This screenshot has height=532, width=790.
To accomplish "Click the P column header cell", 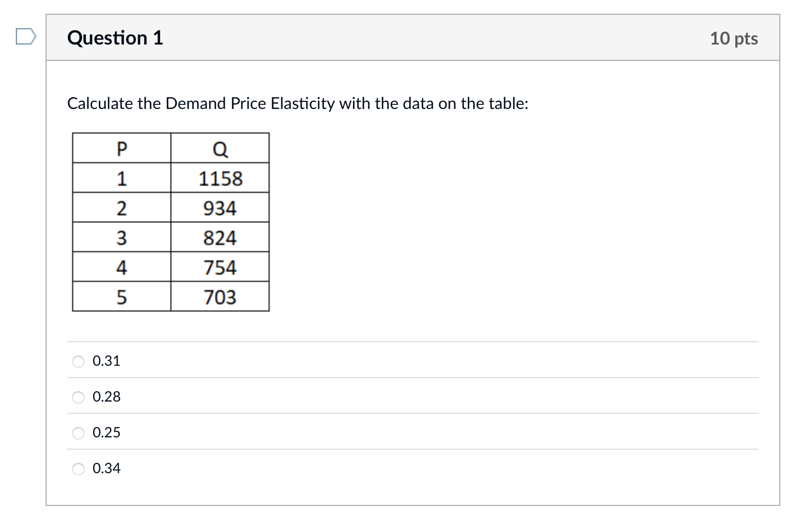I will coord(122,148).
